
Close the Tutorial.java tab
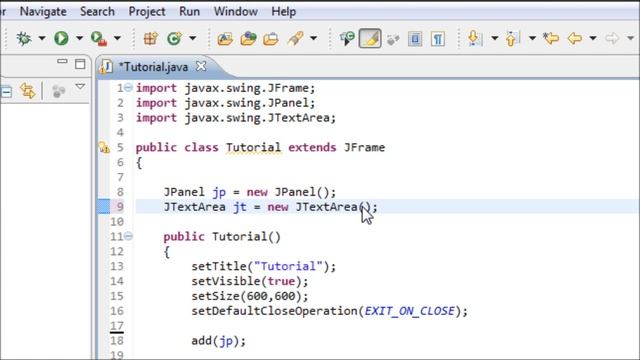pos(201,66)
